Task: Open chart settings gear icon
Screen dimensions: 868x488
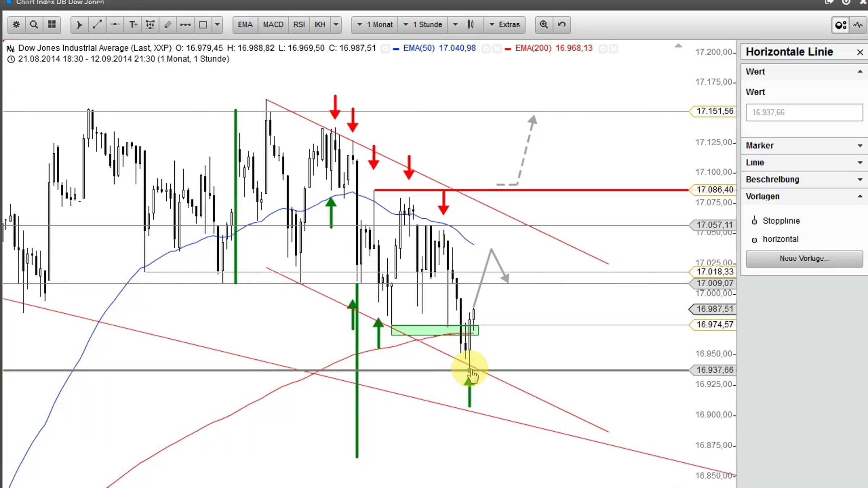Action: pyautogui.click(x=16, y=25)
